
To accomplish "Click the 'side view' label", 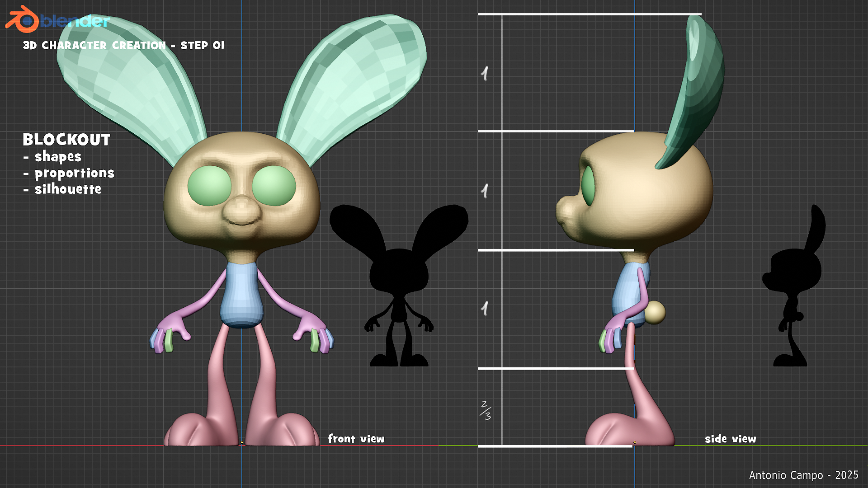I will pyautogui.click(x=730, y=439).
